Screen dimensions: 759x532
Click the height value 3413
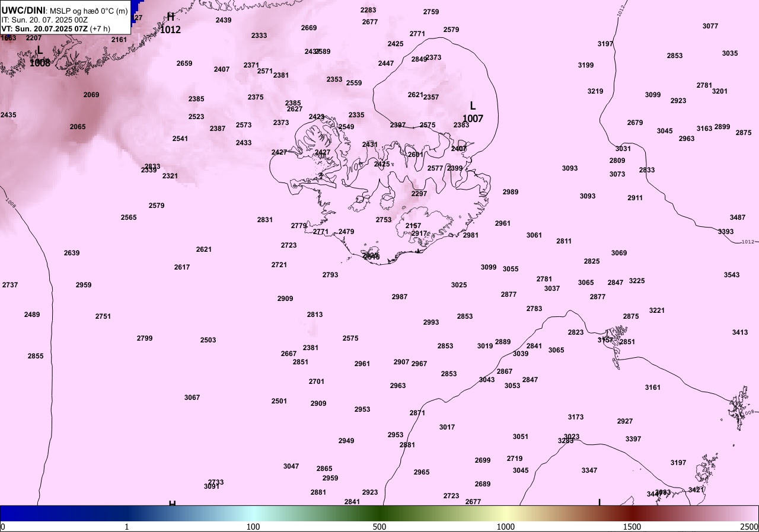(740, 332)
